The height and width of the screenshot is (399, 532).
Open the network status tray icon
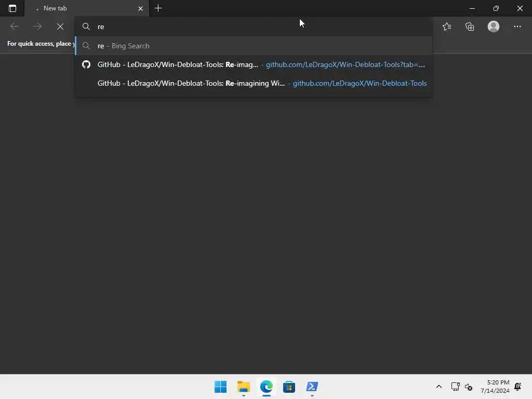[x=455, y=387]
